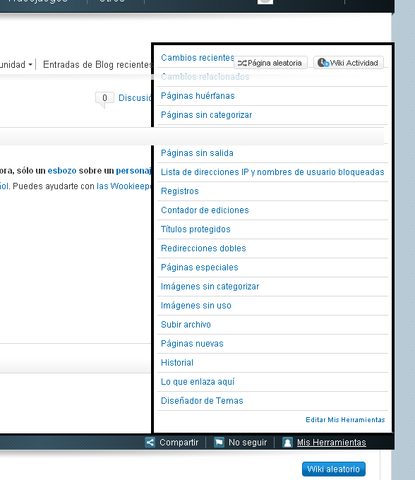Image resolution: width=415 pixels, height=480 pixels.
Task: Click the user icon beside Mis Herramientas
Action: [x=287, y=442]
